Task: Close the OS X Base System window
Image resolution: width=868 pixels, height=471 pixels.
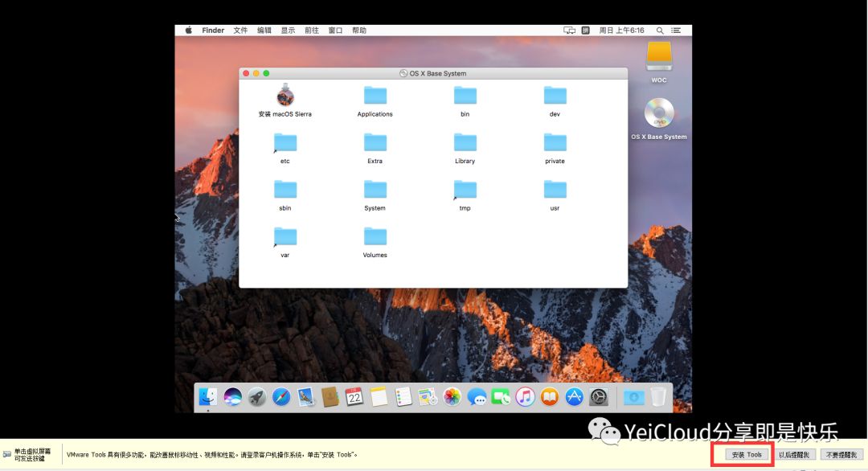Action: point(247,73)
